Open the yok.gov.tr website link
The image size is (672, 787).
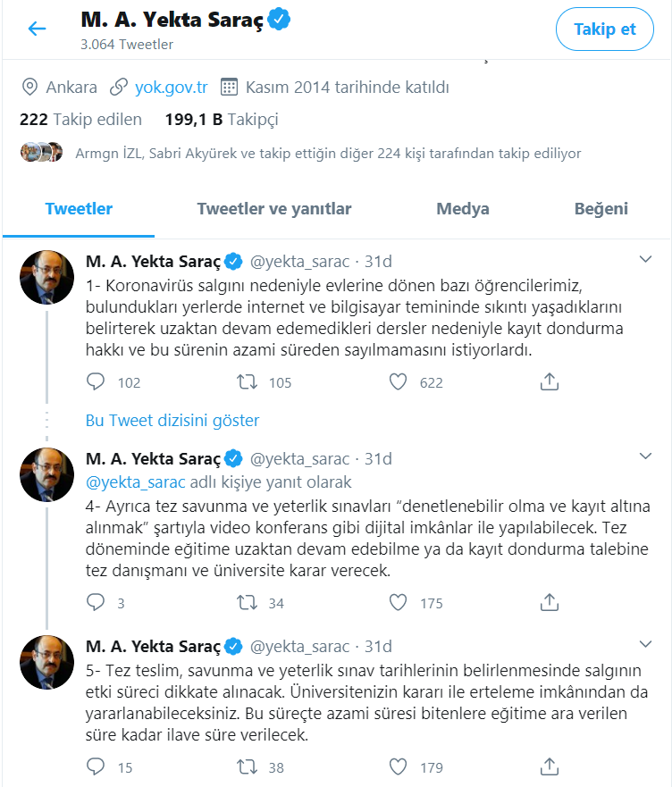pyautogui.click(x=171, y=88)
